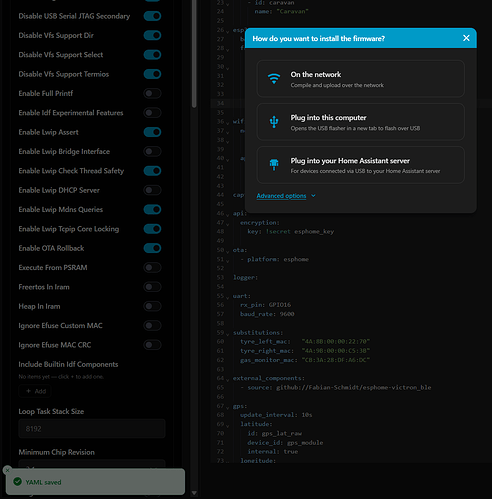The width and height of the screenshot is (492, 499).
Task: Enable Ignore Efuse MAC CRC switch
Action: (x=152, y=345)
